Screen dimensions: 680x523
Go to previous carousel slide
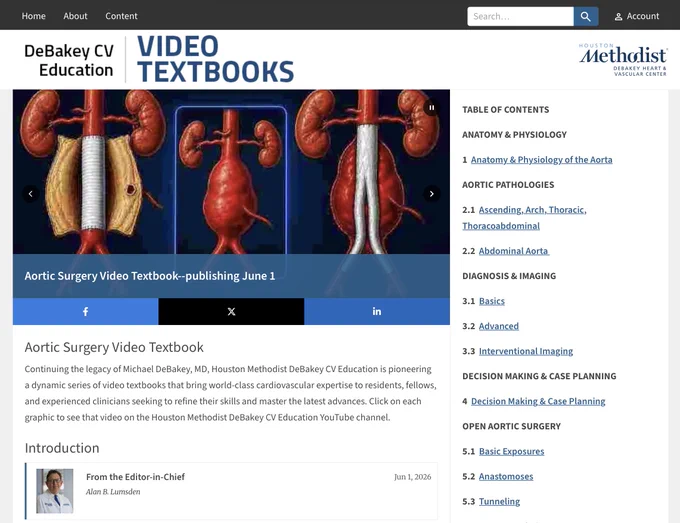30,193
